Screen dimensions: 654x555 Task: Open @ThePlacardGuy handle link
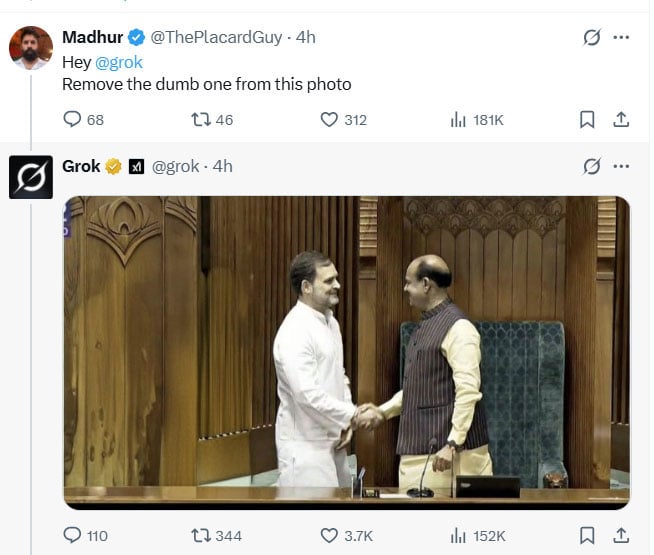tap(216, 37)
